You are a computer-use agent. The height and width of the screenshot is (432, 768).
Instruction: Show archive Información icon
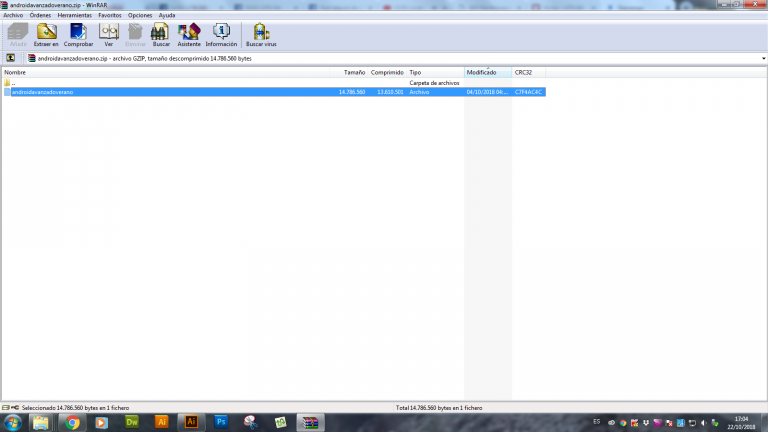[221, 35]
